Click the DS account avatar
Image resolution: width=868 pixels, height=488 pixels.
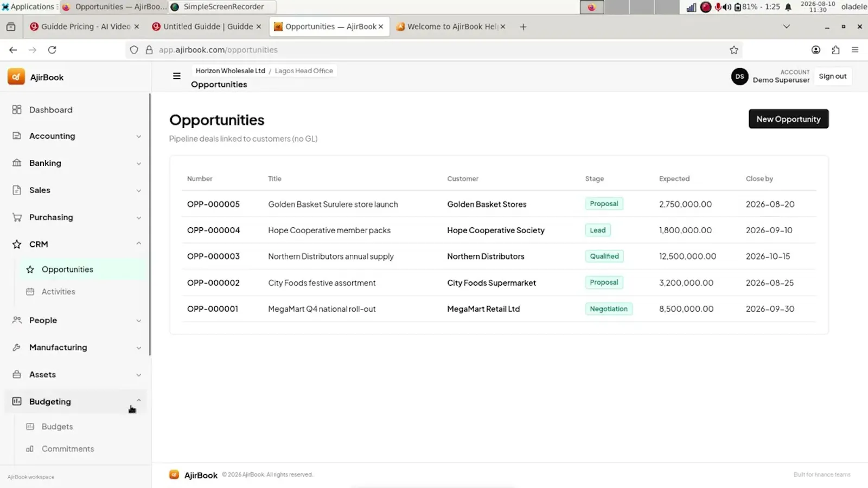(x=739, y=76)
